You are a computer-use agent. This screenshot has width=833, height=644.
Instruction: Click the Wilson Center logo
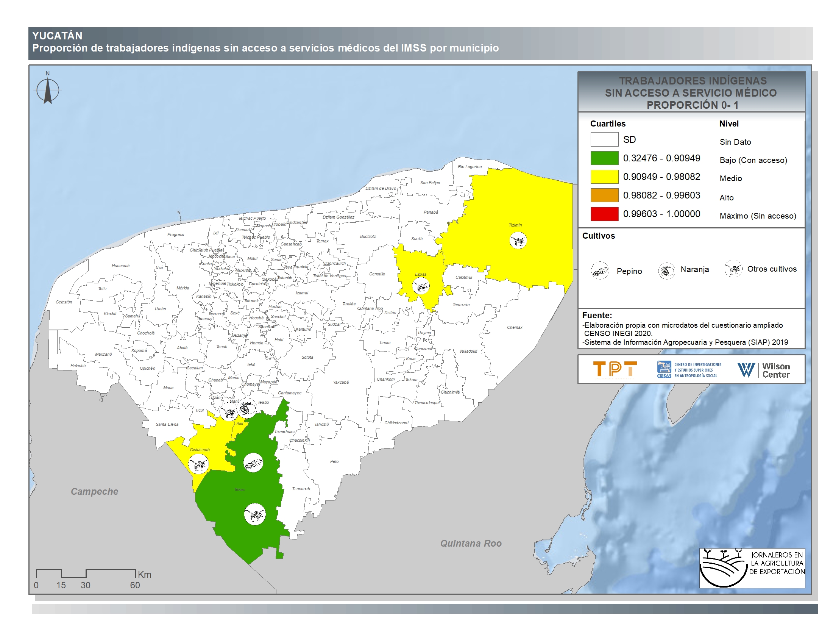coord(763,370)
